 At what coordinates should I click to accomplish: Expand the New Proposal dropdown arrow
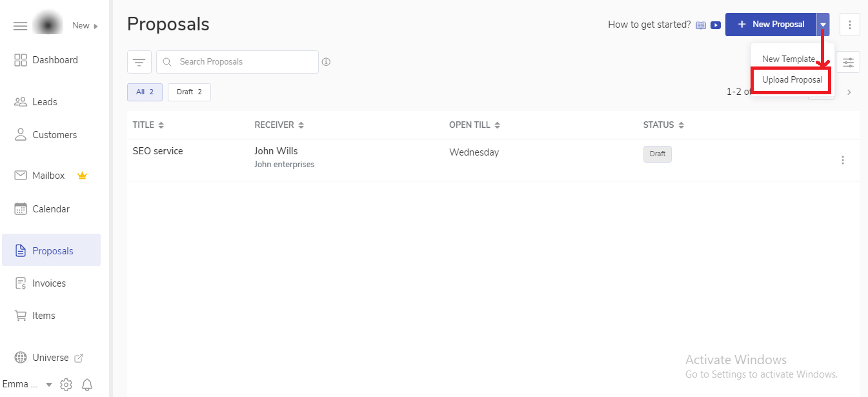coord(823,25)
